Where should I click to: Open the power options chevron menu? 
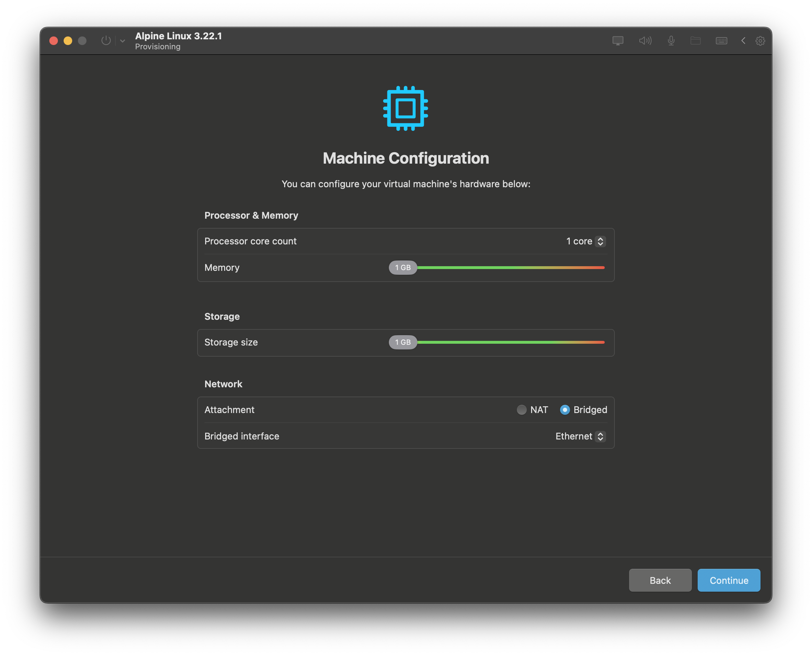tap(123, 41)
